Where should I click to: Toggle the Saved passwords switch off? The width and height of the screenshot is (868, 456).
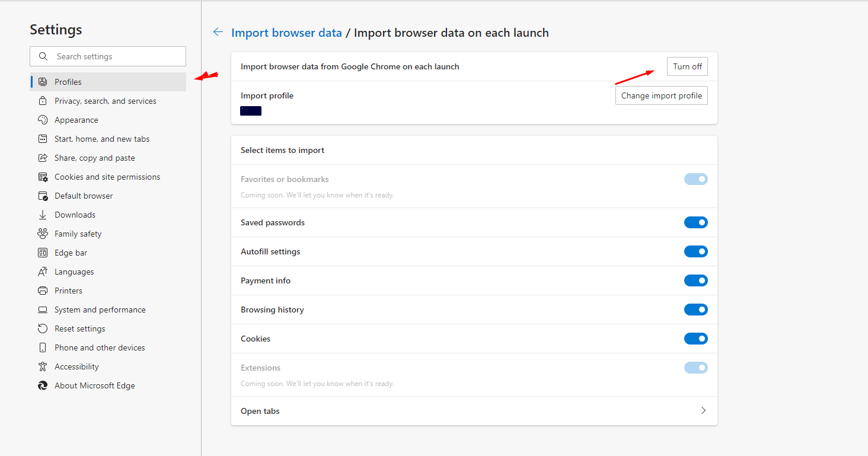coord(696,222)
